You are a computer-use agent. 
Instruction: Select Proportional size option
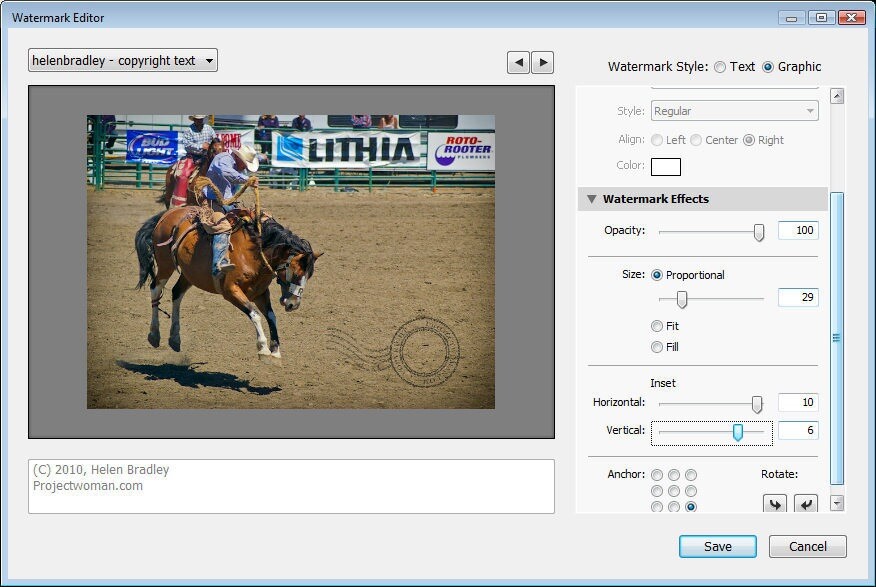[x=657, y=275]
